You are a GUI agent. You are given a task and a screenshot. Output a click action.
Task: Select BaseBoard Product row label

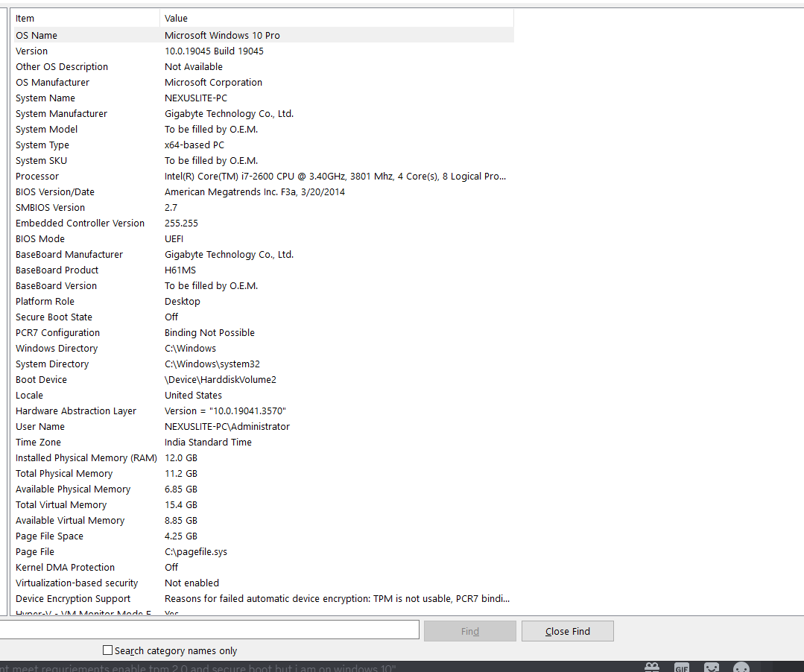click(x=57, y=270)
